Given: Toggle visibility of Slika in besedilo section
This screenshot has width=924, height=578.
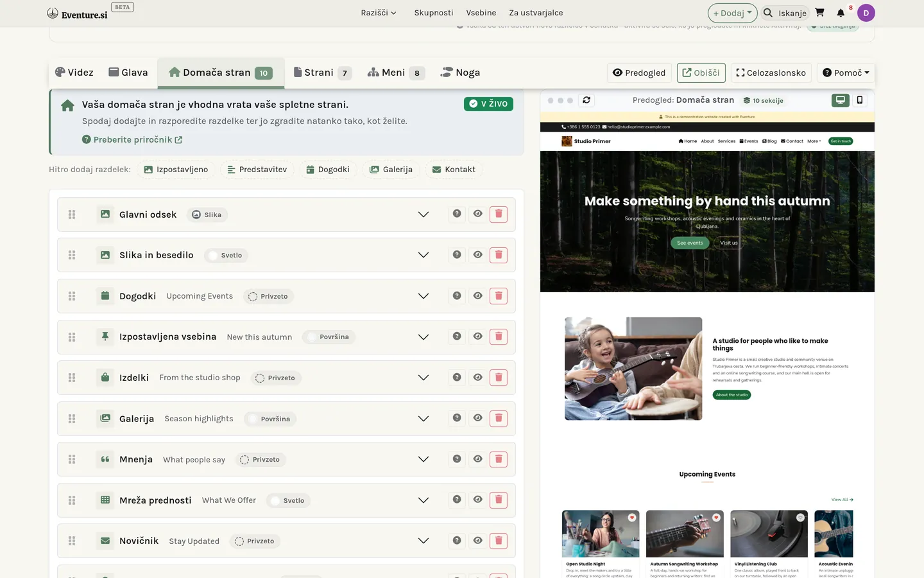Looking at the screenshot, I should [x=478, y=254].
